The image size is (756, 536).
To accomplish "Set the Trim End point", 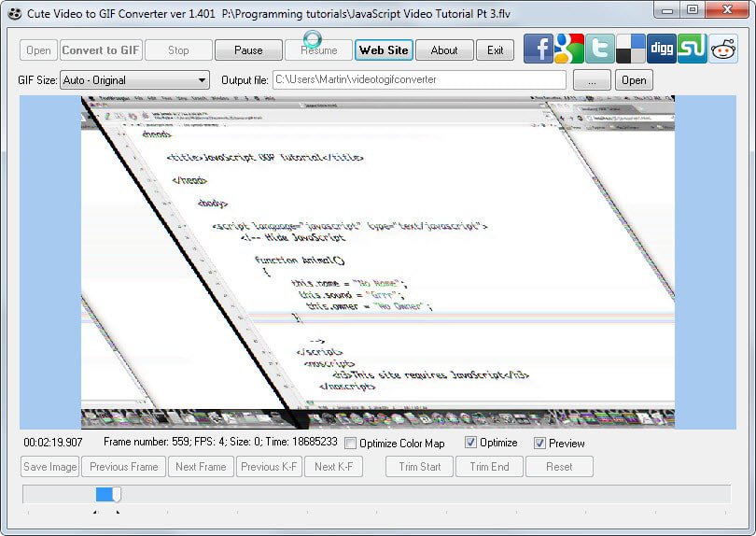I will pos(489,467).
